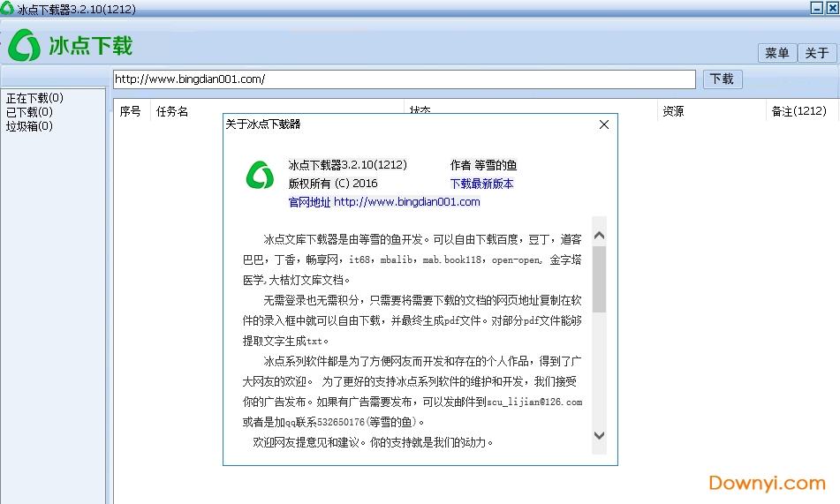Select 垃圾箱(0) in the sidebar

coord(29,126)
